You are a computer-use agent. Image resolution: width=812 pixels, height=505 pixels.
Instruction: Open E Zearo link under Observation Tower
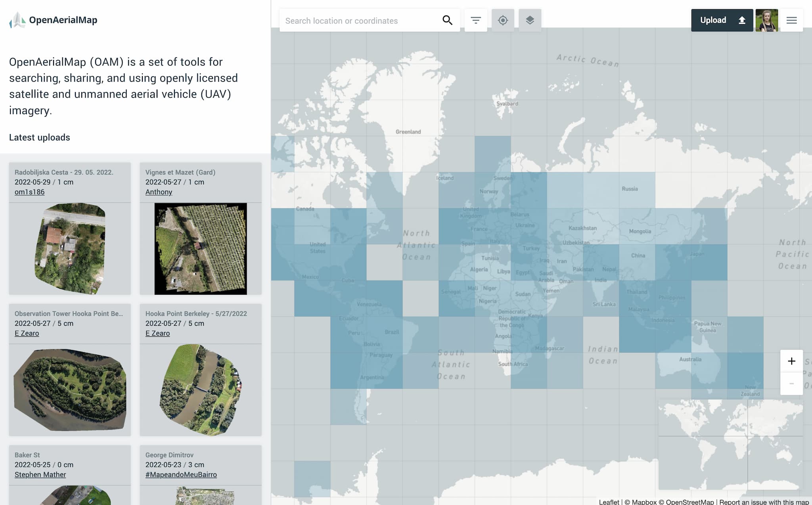(27, 333)
